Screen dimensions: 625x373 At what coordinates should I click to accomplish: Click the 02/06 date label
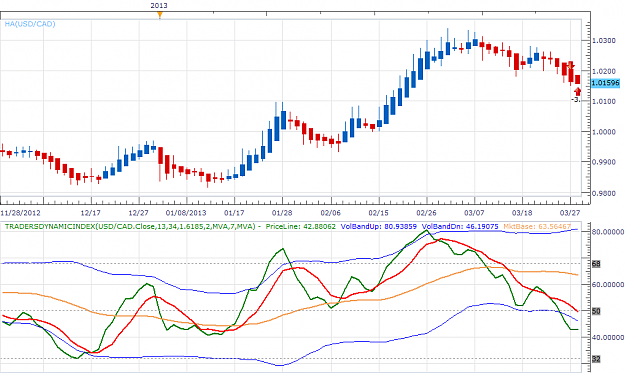point(331,213)
